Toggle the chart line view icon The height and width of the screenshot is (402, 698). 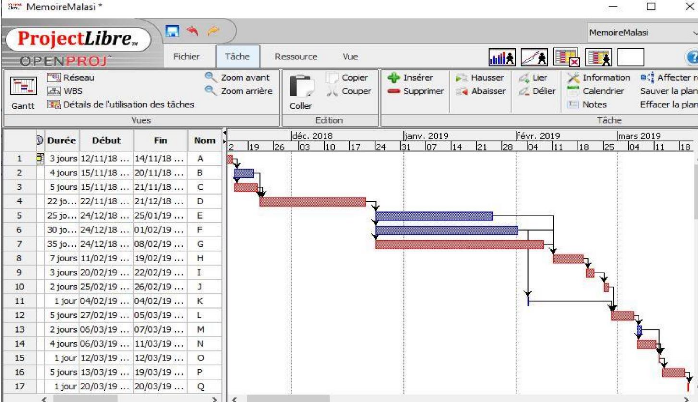click(534, 57)
